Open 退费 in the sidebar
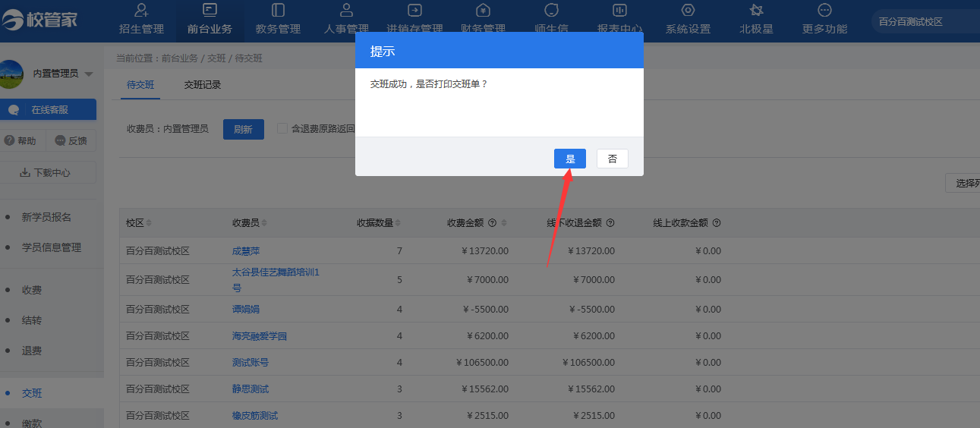 point(32,351)
